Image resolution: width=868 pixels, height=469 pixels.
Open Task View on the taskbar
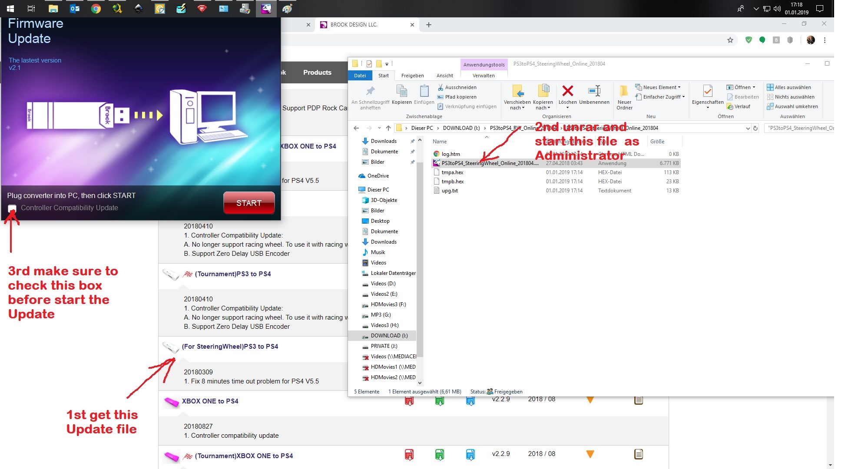(x=31, y=8)
